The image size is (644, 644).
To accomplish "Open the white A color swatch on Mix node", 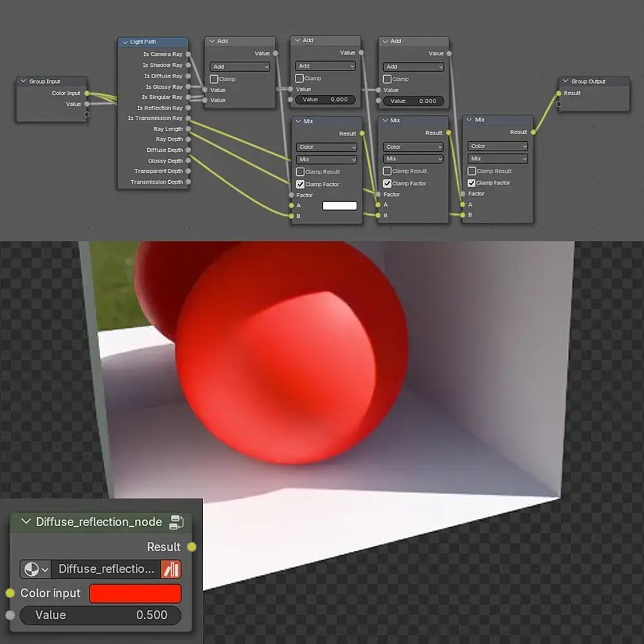I will pyautogui.click(x=340, y=205).
